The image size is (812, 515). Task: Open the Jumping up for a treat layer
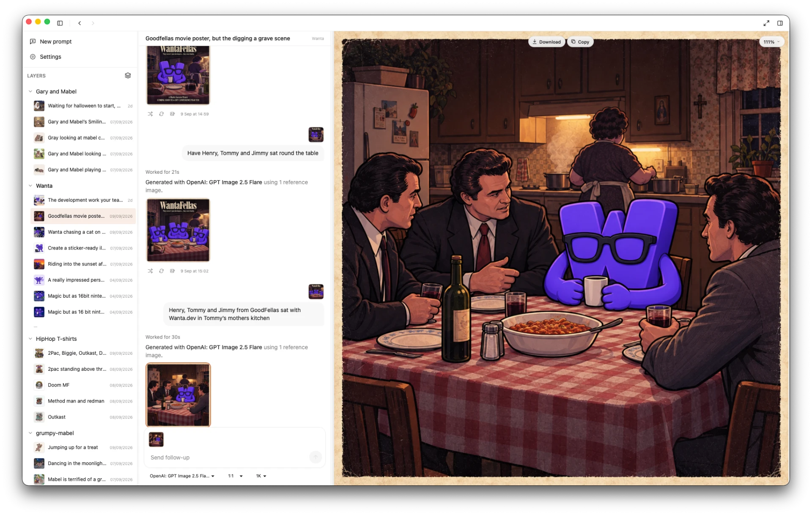[83, 447]
